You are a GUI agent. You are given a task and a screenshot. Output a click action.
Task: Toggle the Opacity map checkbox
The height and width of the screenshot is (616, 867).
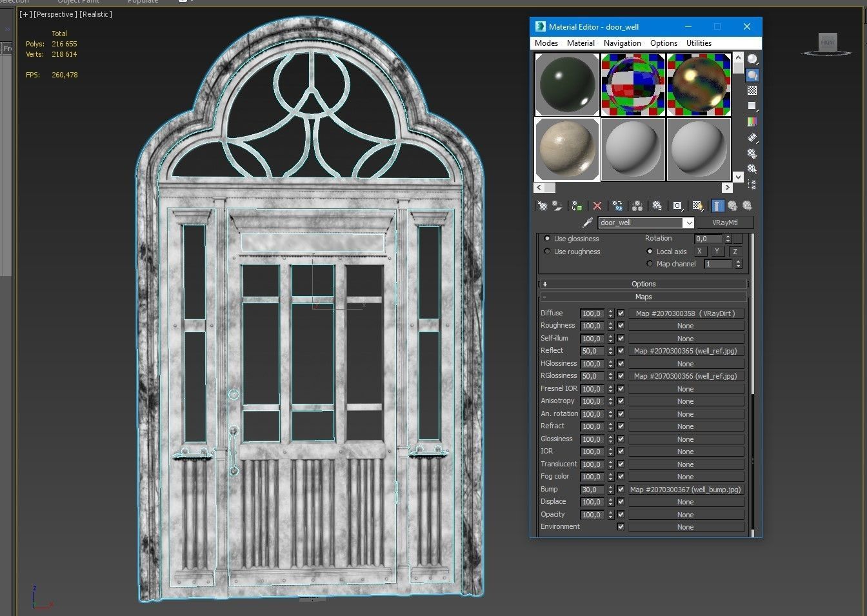(x=621, y=515)
